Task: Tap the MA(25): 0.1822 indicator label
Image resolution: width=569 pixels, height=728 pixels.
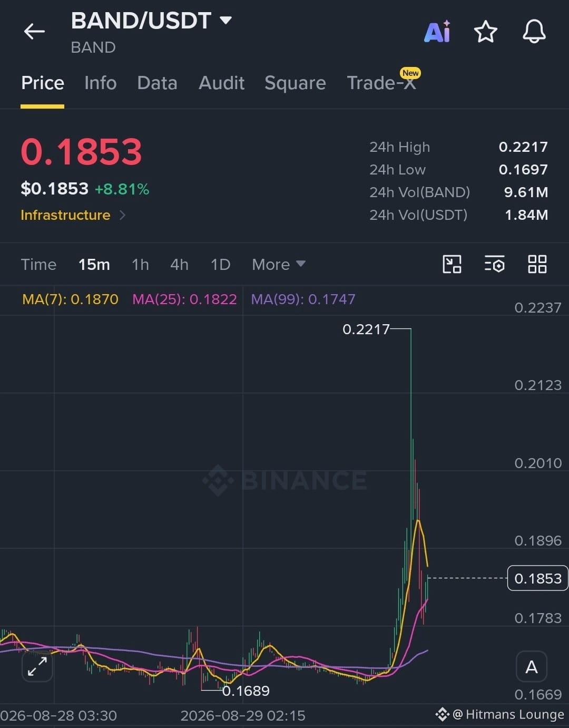Action: pyautogui.click(x=184, y=299)
